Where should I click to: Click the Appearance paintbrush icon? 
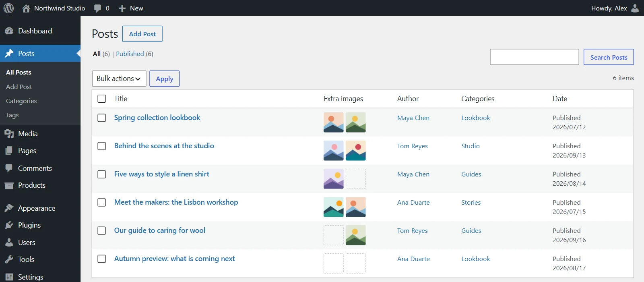[9, 208]
